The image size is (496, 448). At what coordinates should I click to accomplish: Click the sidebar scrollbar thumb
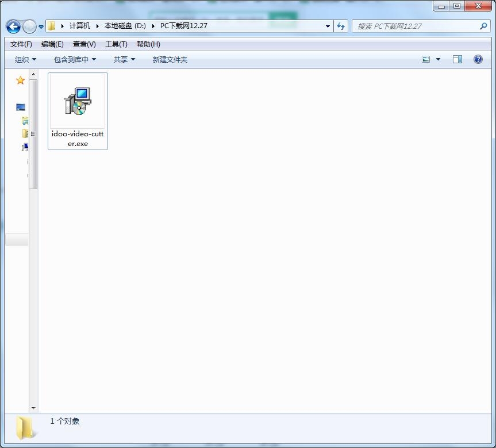[33, 134]
